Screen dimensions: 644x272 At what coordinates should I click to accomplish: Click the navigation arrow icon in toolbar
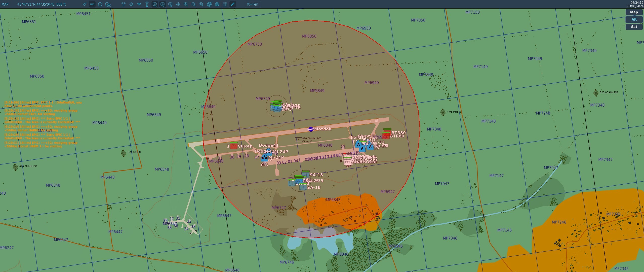(85, 4)
